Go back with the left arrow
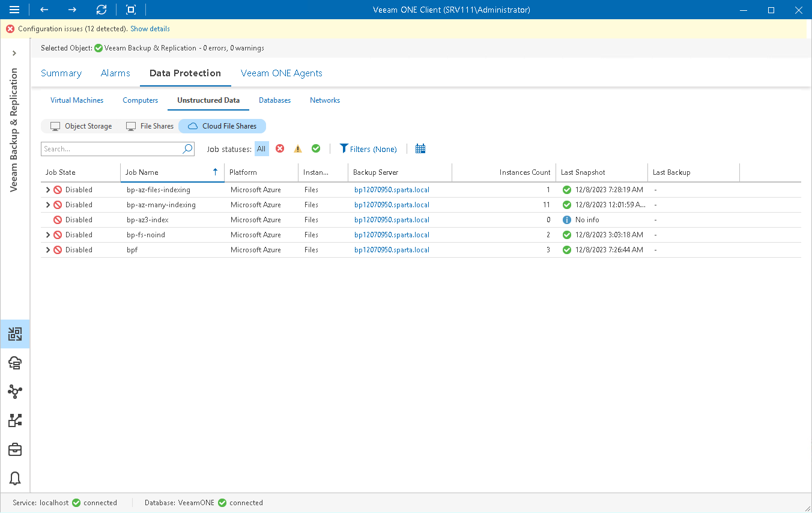812x513 pixels. tap(44, 10)
